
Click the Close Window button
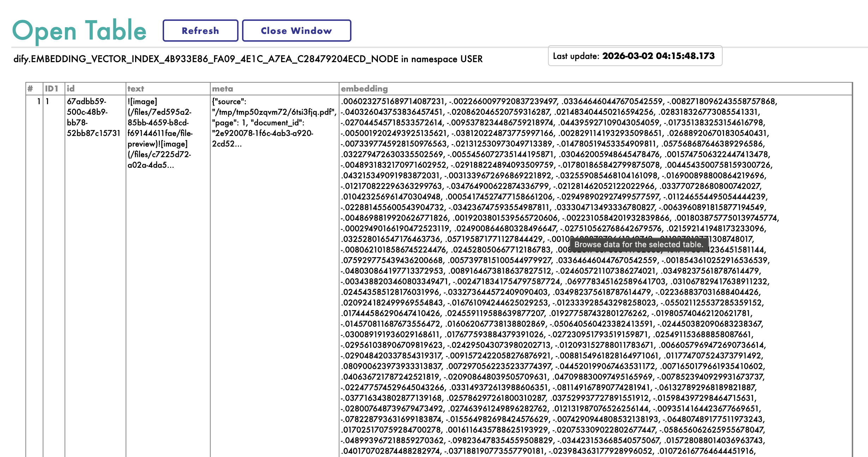296,31
